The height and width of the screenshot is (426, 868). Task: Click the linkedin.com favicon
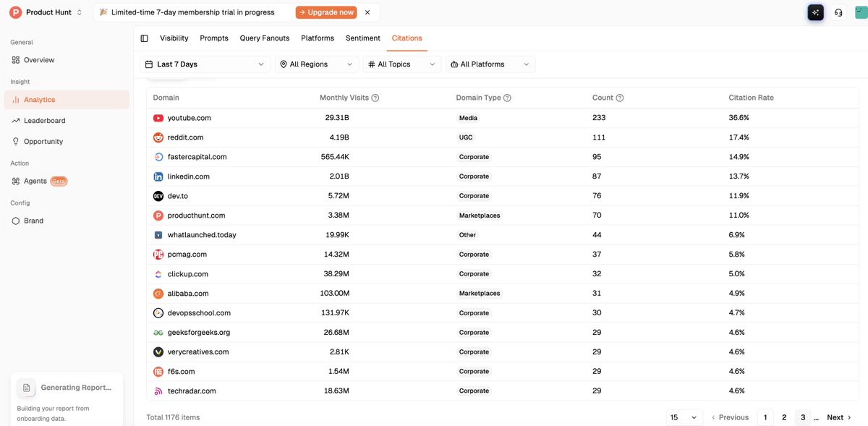(x=158, y=176)
